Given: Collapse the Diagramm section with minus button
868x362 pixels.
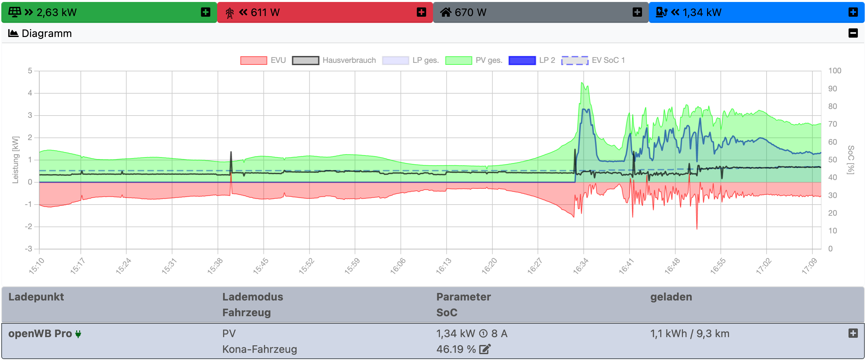Looking at the screenshot, I should coord(853,33).
